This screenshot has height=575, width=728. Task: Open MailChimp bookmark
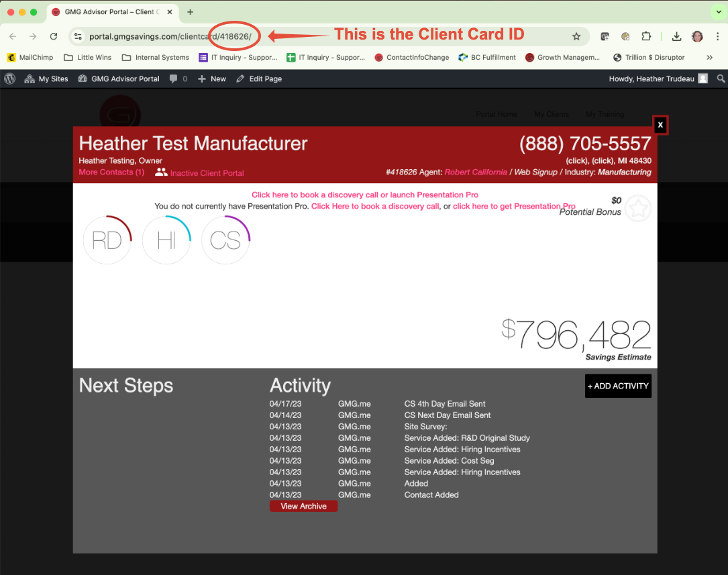[30, 58]
